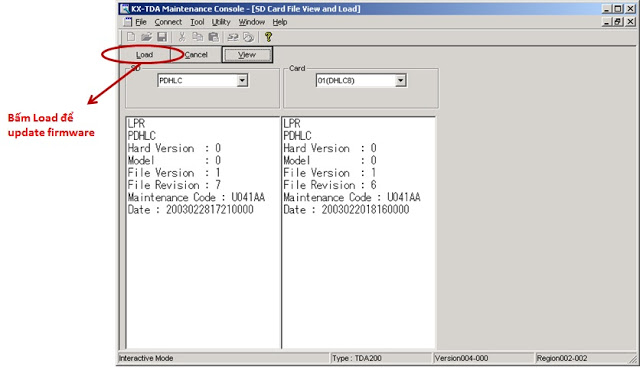Click the New file toolbar icon
Viewport: 640px width, 377px height.
[x=131, y=37]
